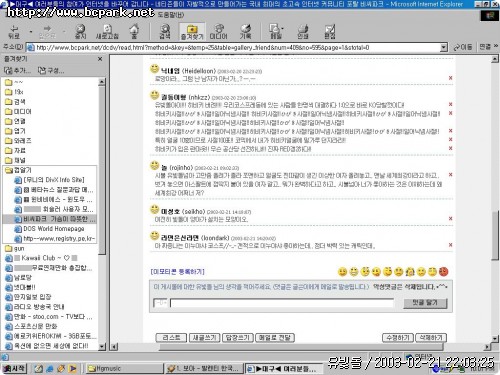Click the 답장쓰기 reply button
Screen dimensions: 500x375
pyautogui.click(x=238, y=338)
